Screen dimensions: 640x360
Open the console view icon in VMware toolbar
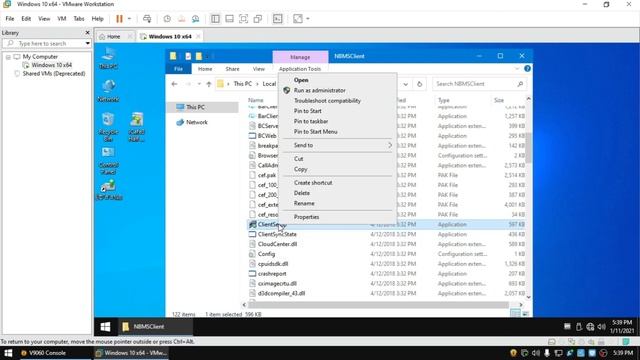278,19
